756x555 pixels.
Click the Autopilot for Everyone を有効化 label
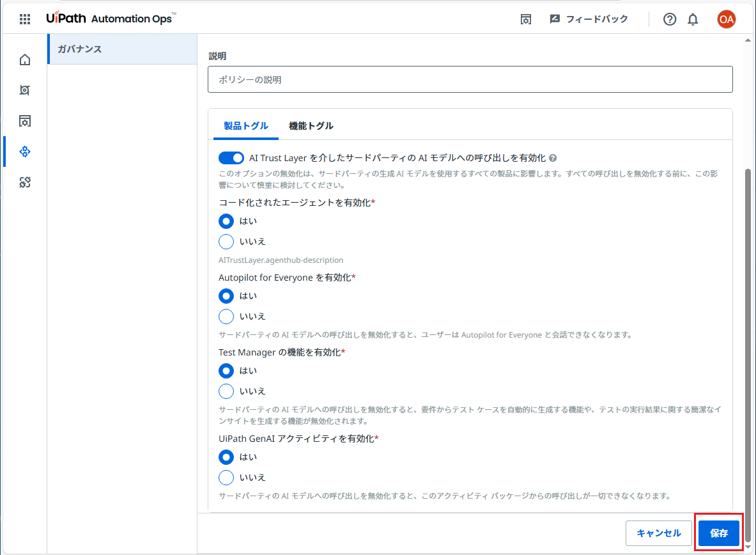[x=287, y=277]
